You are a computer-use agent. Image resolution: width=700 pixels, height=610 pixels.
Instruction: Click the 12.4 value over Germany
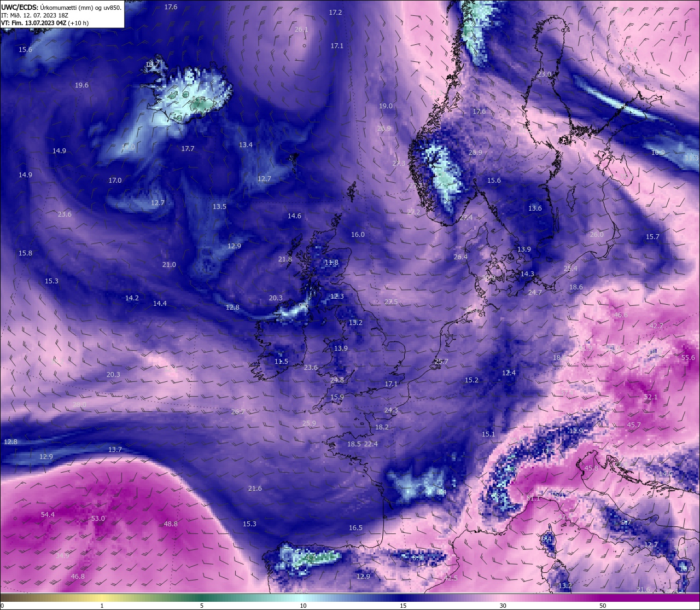(x=509, y=373)
